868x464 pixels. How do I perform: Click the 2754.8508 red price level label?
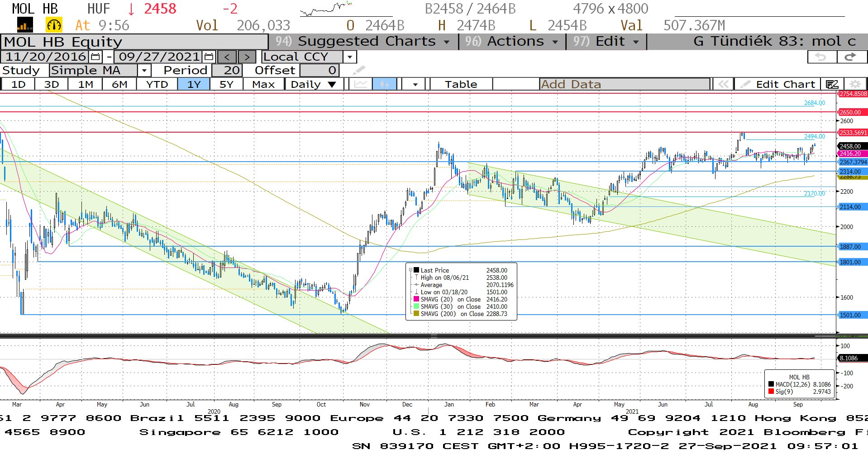click(x=853, y=94)
